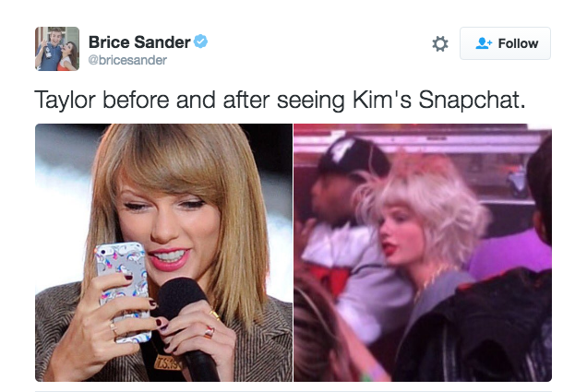Select the word "Taylor" in the tweet
The image size is (587, 392).
tap(65, 101)
